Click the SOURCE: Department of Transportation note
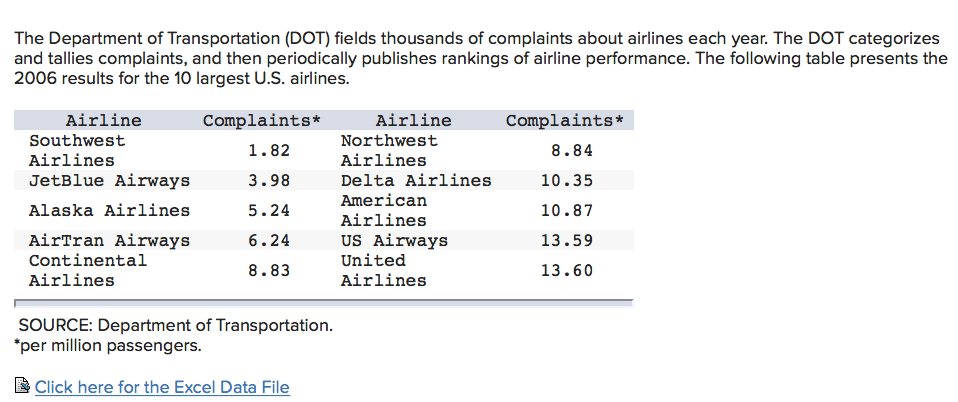 176,326
